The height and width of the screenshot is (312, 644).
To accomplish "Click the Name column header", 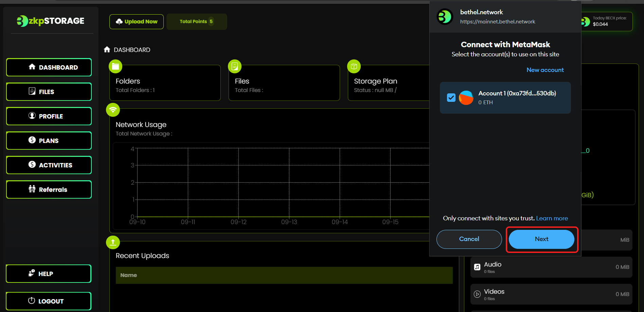I will pos(128,275).
